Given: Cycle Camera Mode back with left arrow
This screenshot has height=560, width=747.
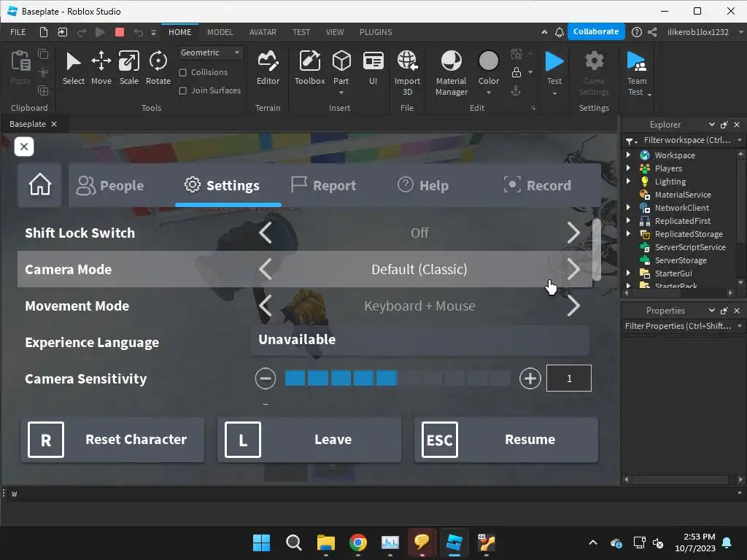Looking at the screenshot, I should coord(266,270).
